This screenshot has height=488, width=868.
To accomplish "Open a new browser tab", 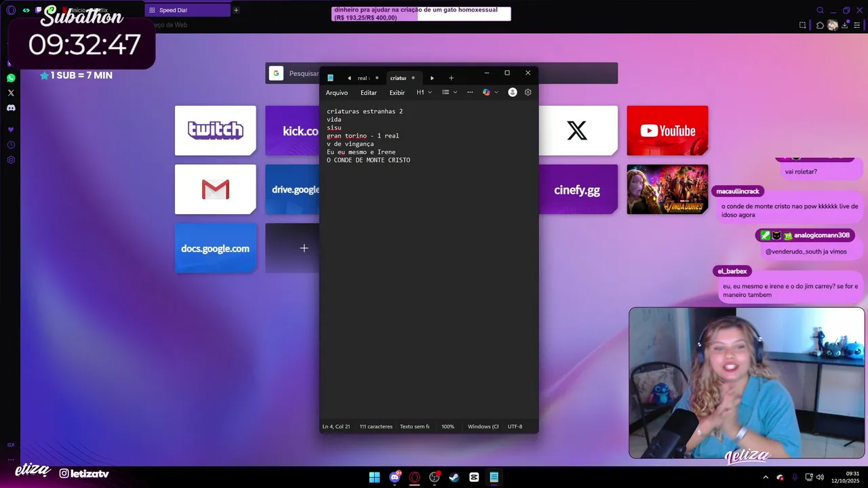I will click(x=236, y=10).
